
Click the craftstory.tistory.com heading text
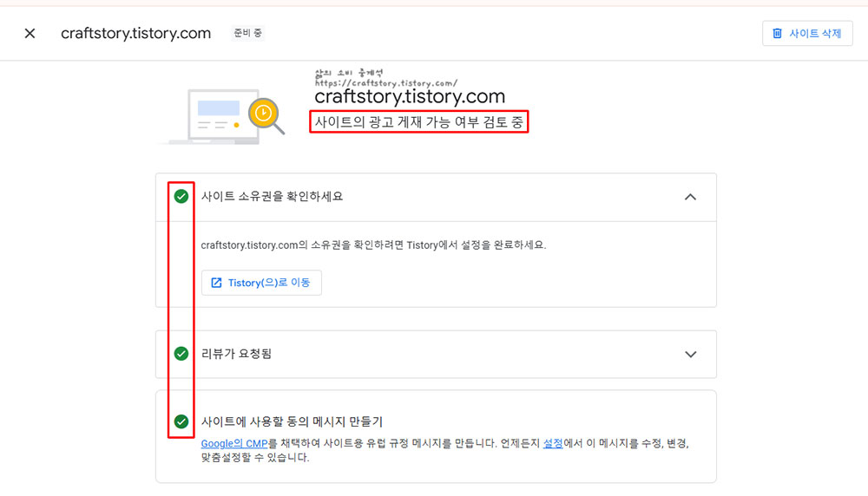(410, 97)
